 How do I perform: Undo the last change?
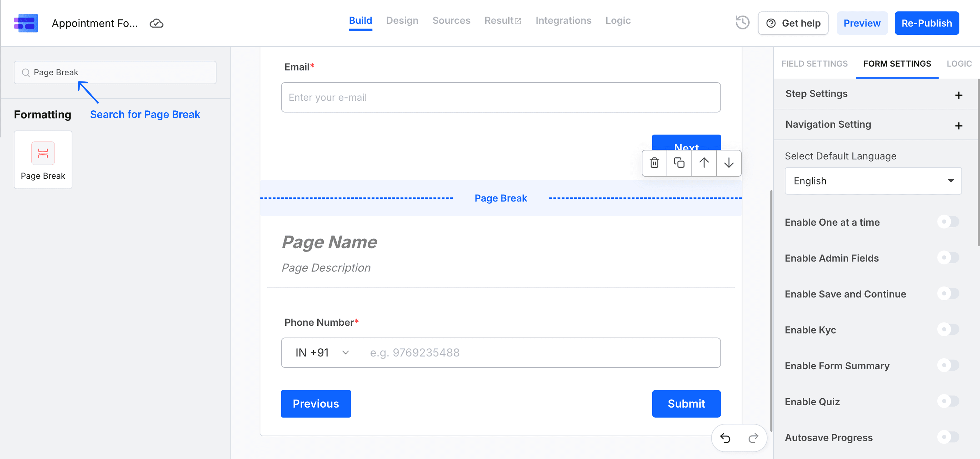(725, 438)
